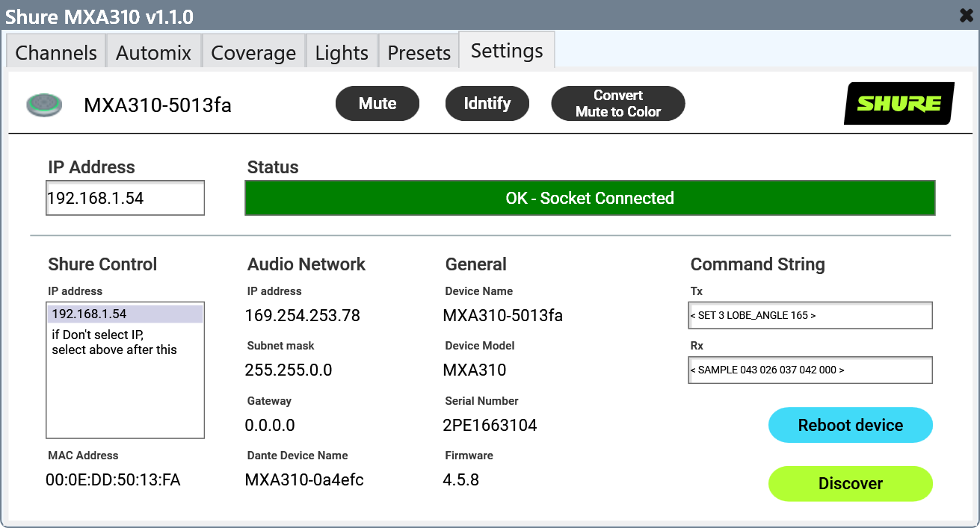The image size is (980, 528).
Task: Click subnet mask value 255.255.0.0
Action: point(289,370)
